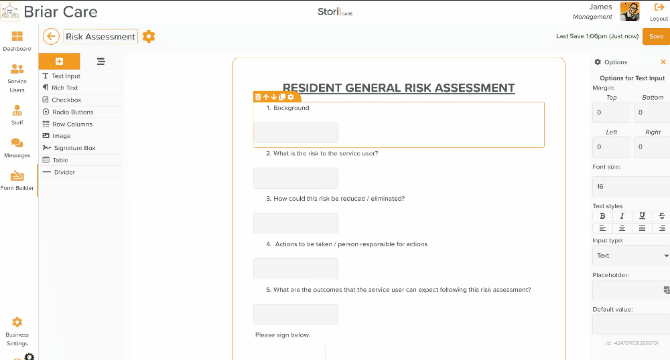Click the input under question 3

click(x=296, y=223)
